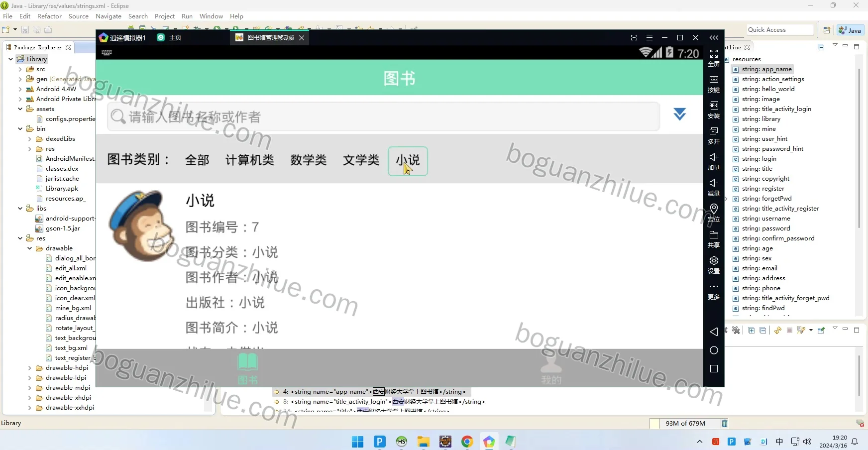Select the 数学类 book category
868x450 pixels.
pos(309,160)
